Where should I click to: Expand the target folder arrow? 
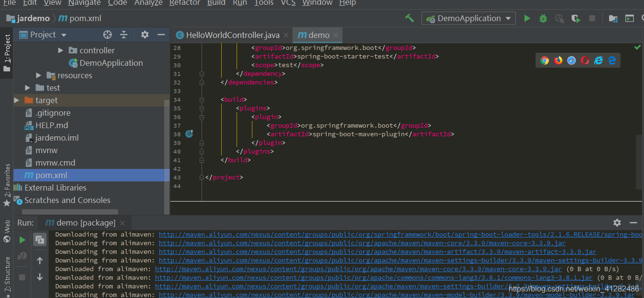(x=16, y=100)
